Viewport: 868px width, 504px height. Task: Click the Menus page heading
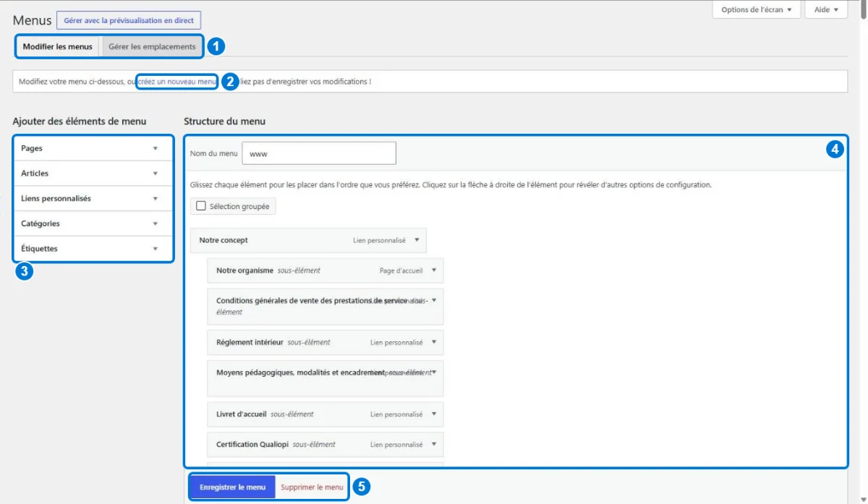pyautogui.click(x=32, y=20)
